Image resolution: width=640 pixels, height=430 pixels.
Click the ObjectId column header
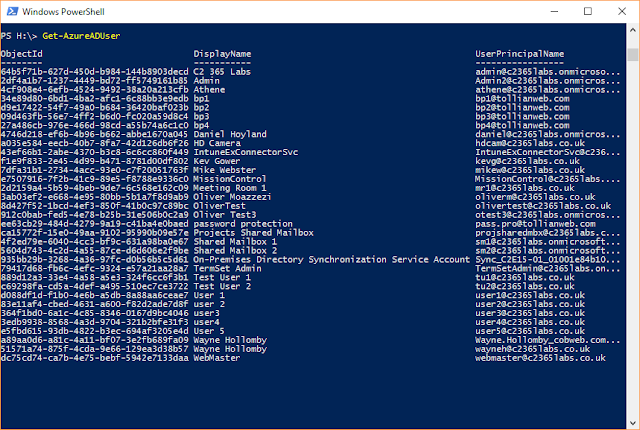22,54
